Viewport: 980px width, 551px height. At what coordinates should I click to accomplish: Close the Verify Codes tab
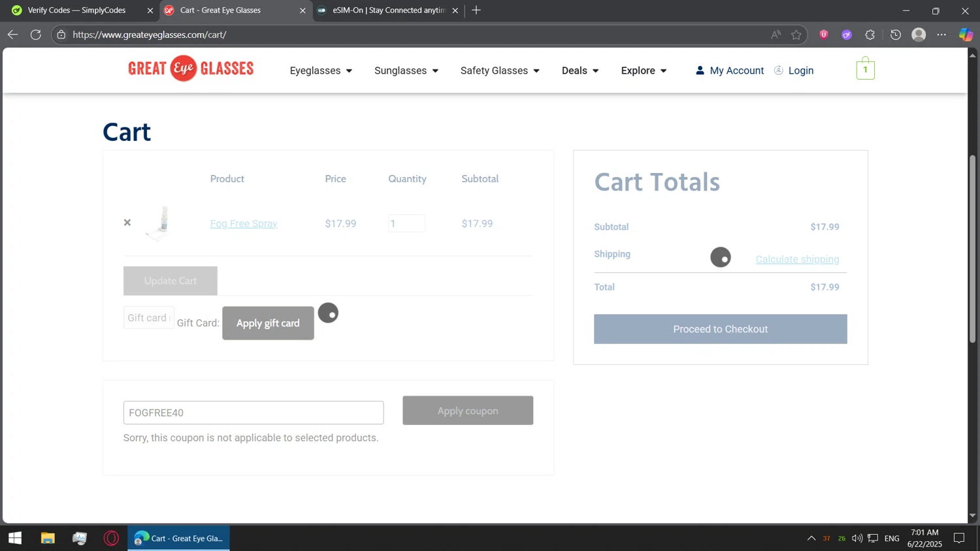pyautogui.click(x=150, y=10)
